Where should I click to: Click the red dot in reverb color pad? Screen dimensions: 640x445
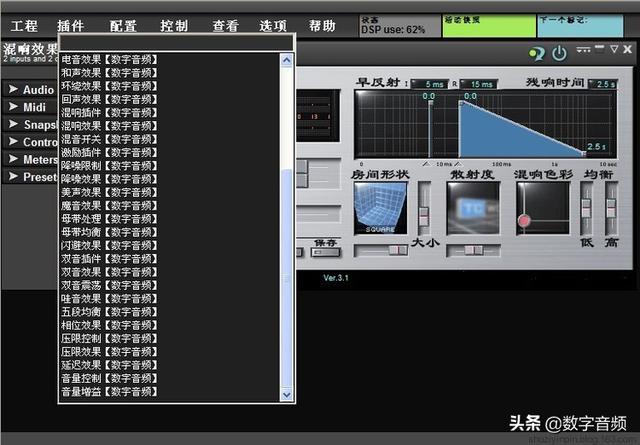(524, 221)
